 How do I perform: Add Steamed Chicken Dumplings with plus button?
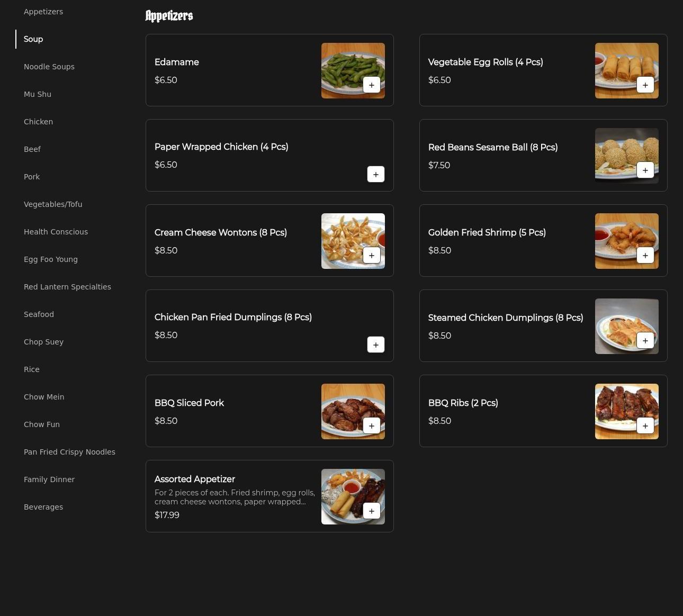click(x=645, y=340)
